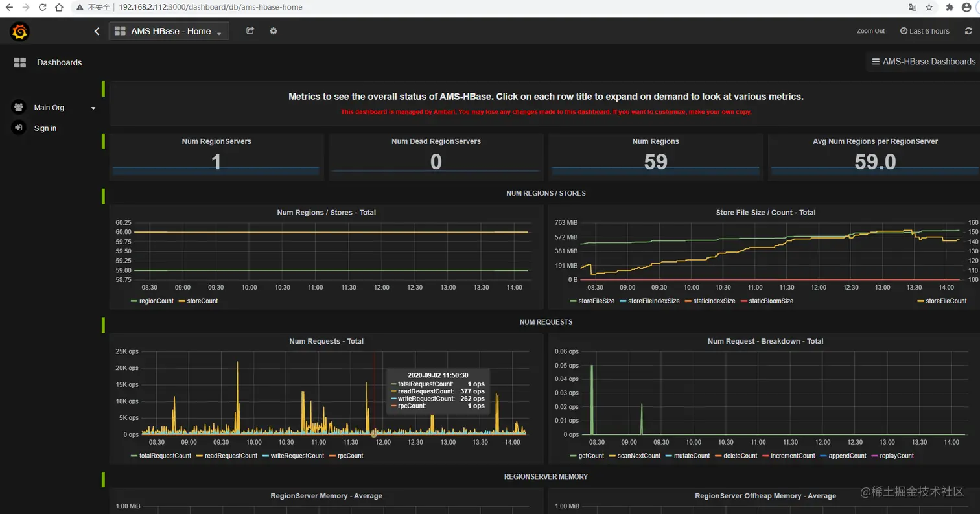Screen dimensions: 980x514
Task: Click the Num RegionServers panel title
Action: point(216,141)
